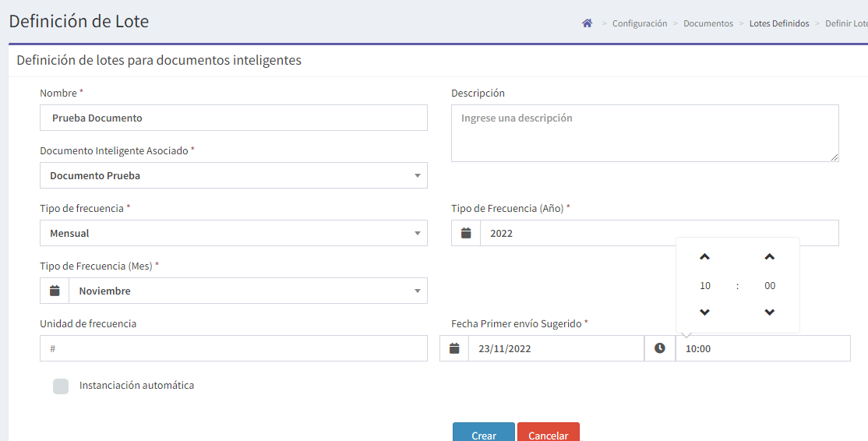Enable Instanciación automática checkbox

(61, 386)
